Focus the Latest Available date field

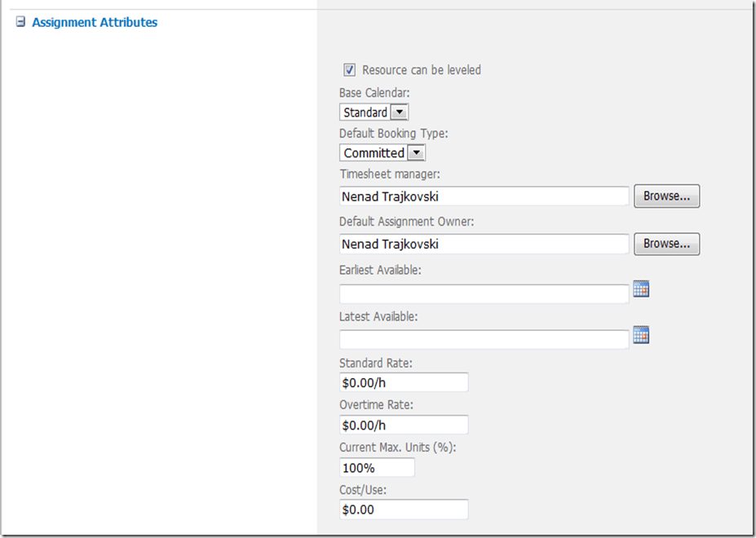(484, 339)
